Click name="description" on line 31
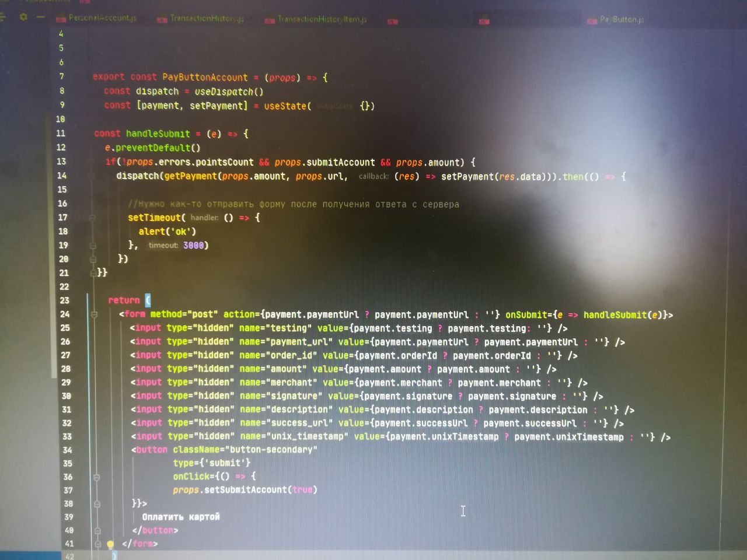Screen dimensions: 747x560 pos(287,409)
